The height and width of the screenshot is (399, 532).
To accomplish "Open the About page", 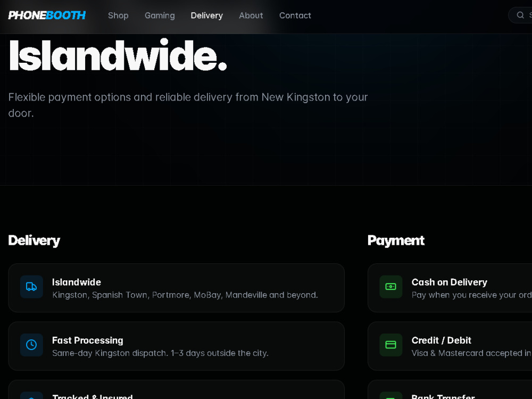I will click(x=251, y=15).
